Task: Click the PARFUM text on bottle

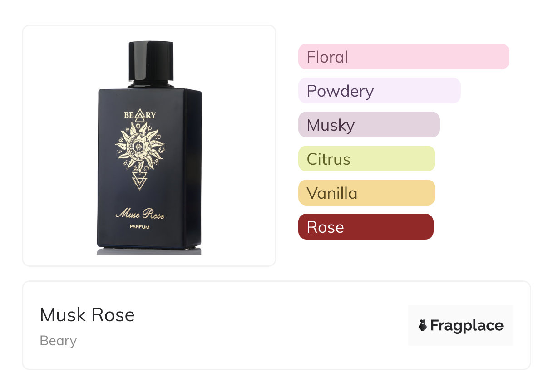Action: click(x=140, y=227)
